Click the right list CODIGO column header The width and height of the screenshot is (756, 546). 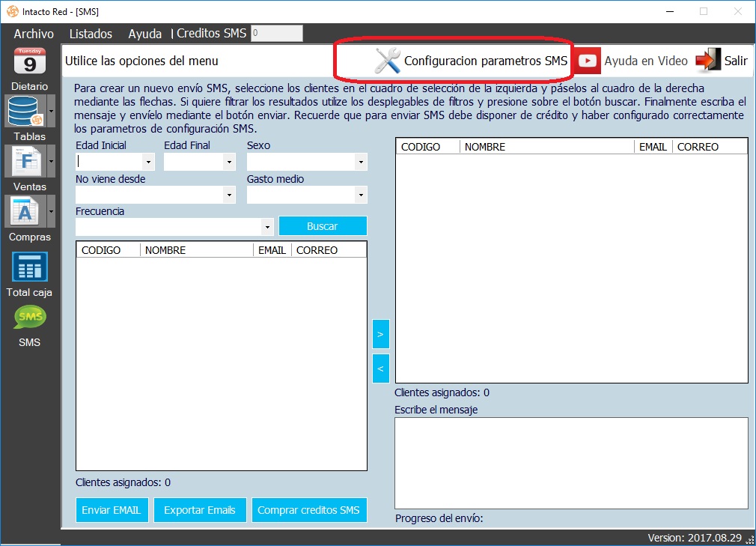pyautogui.click(x=428, y=147)
